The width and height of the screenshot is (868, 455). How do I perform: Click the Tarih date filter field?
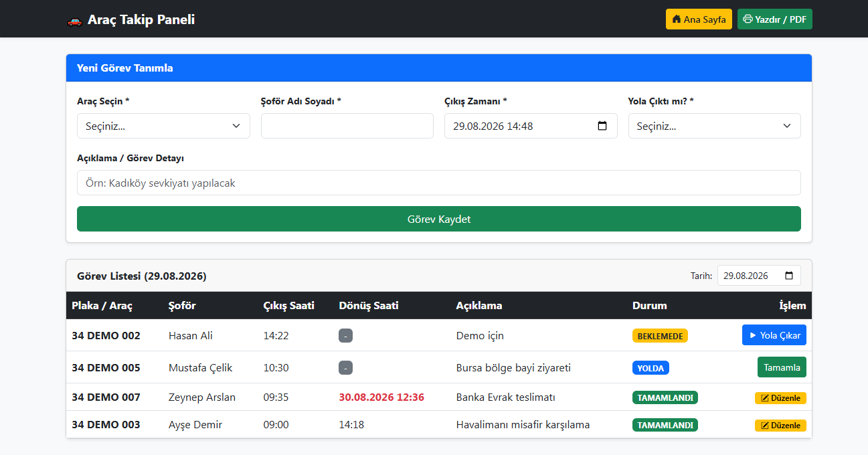point(759,276)
